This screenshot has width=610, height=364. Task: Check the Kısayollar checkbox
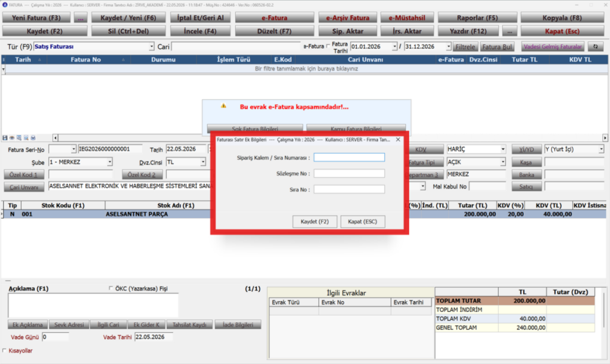pos(4,350)
